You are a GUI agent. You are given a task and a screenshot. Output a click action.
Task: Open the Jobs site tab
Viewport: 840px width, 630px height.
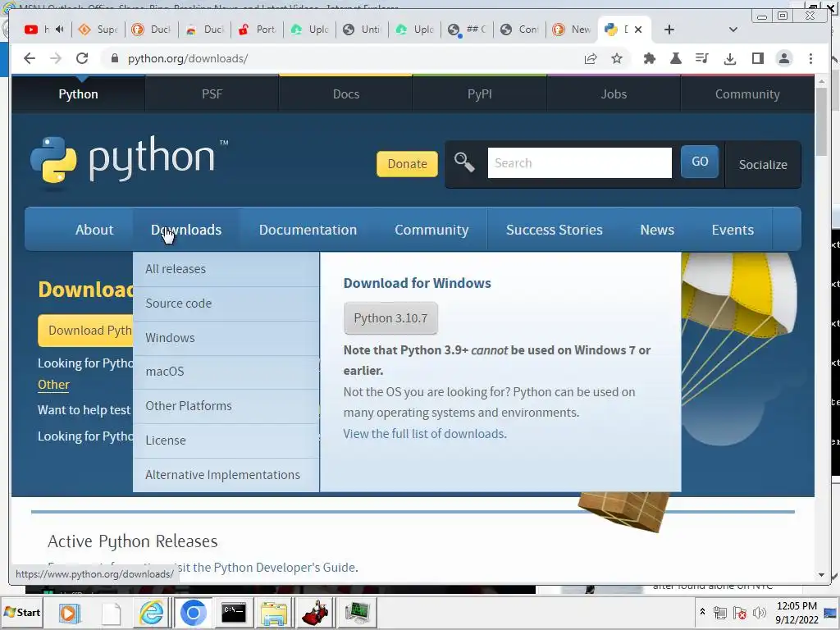[614, 94]
